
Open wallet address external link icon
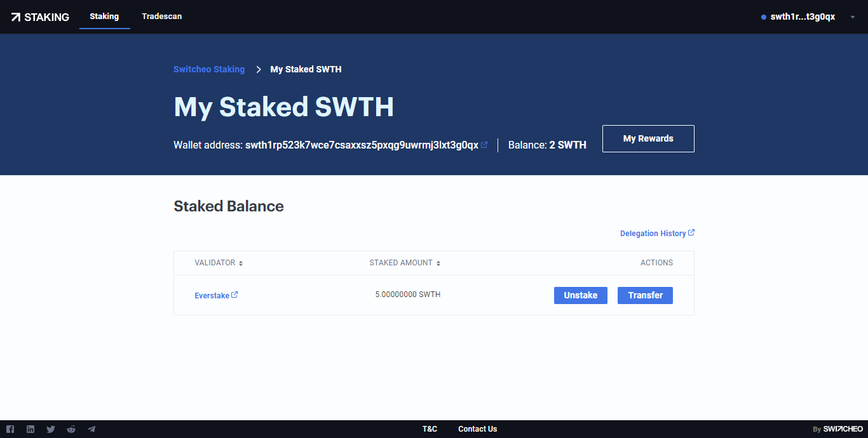click(484, 145)
